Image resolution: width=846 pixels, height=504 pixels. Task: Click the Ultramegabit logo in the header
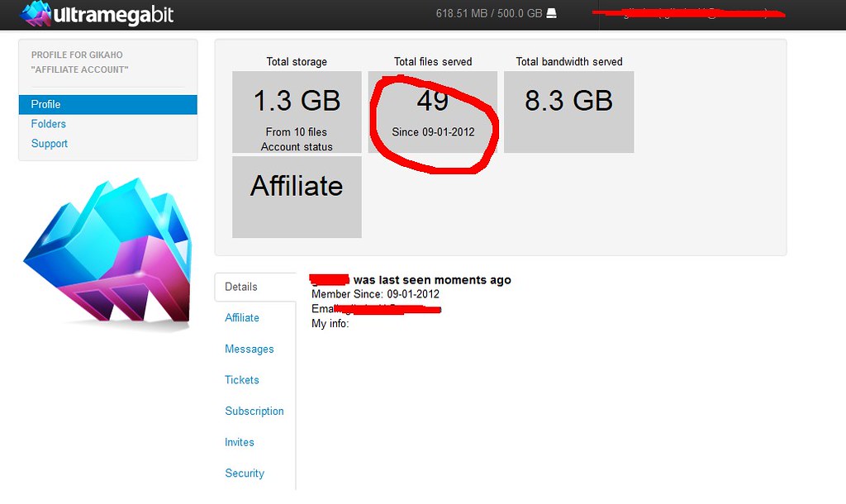click(x=97, y=14)
